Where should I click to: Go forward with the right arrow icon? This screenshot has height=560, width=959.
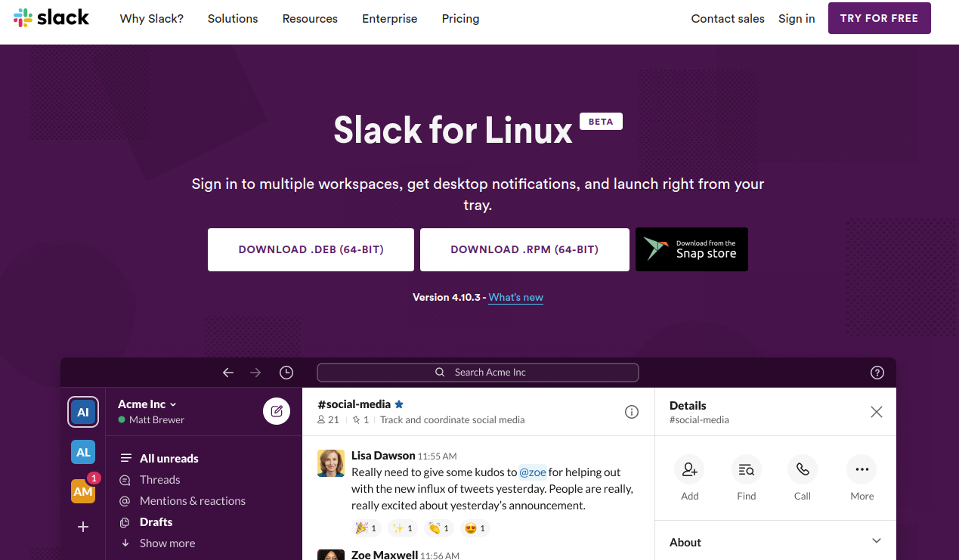coord(255,373)
